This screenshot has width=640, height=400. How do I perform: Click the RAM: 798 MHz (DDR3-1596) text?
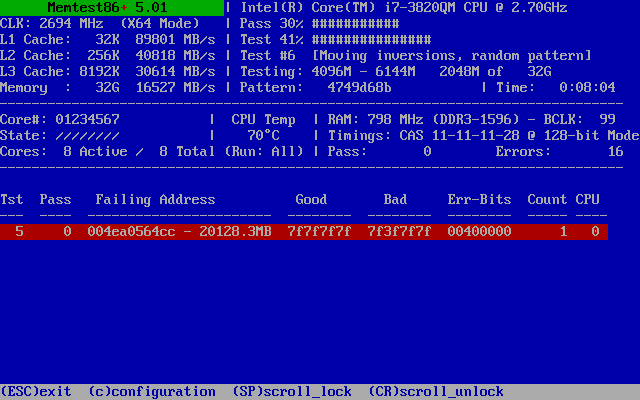point(423,119)
